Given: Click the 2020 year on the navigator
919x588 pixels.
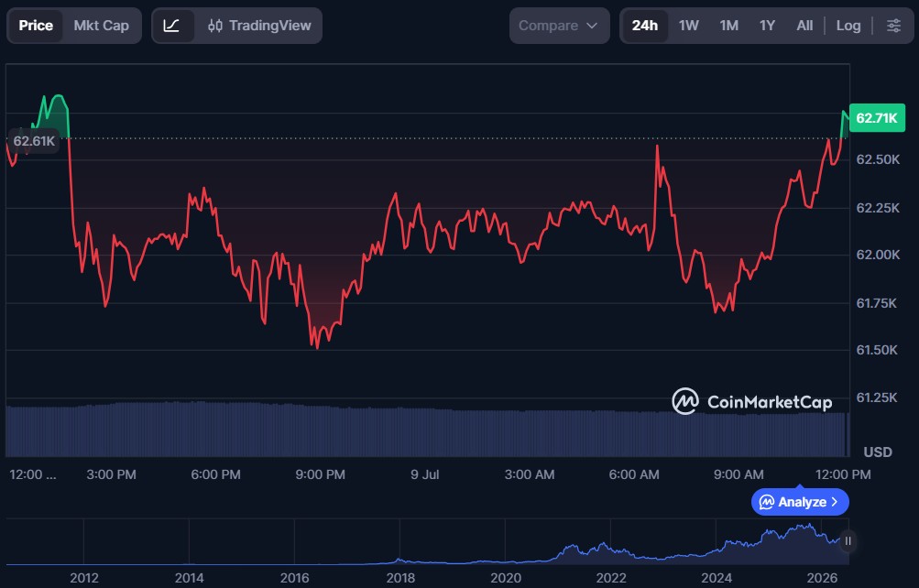Looking at the screenshot, I should (505, 578).
